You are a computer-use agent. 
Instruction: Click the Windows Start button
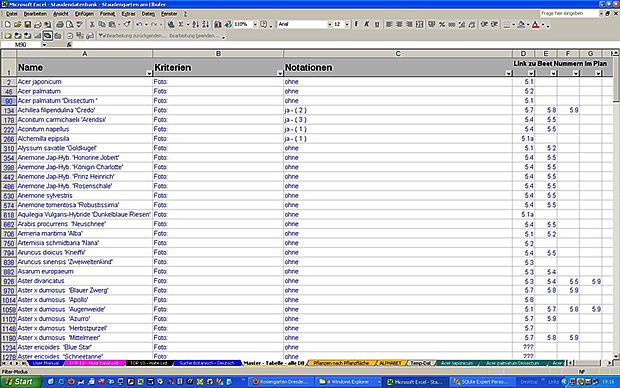coord(21,382)
